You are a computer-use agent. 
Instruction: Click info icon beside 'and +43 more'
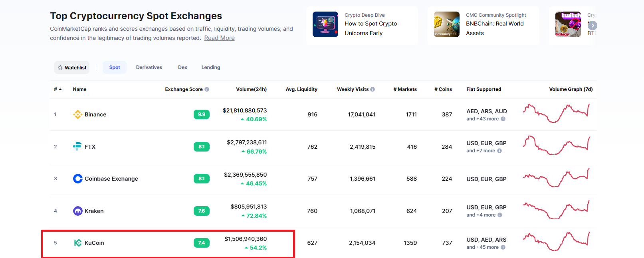click(503, 119)
